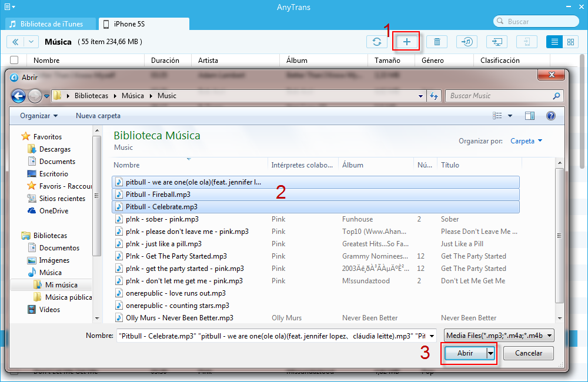The image size is (588, 382).
Task: Click the Buscar Music search box
Action: click(x=504, y=96)
